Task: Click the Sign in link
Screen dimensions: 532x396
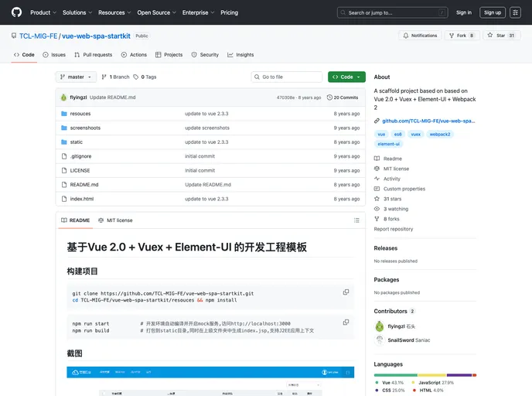Action: (464, 12)
